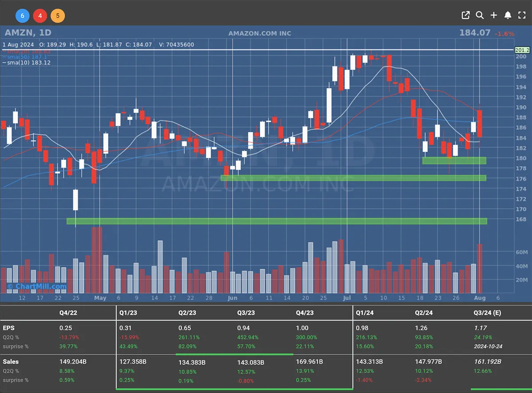Click the 60M volume axis label
This screenshot has width=532, height=393.
click(x=522, y=252)
